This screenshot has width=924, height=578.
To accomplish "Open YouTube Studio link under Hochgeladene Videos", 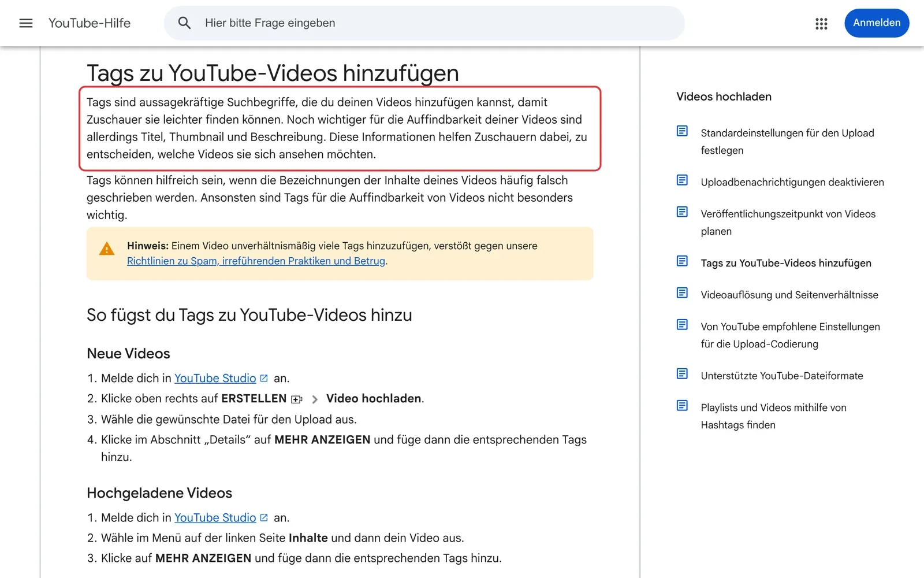I will 215,517.
